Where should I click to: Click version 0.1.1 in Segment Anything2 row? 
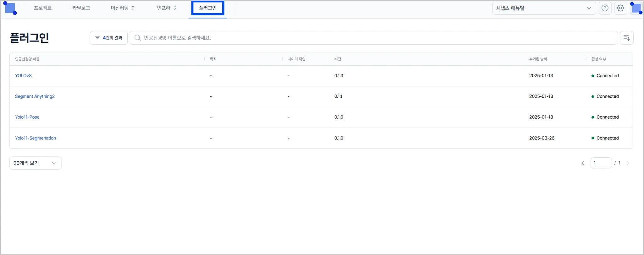338,96
